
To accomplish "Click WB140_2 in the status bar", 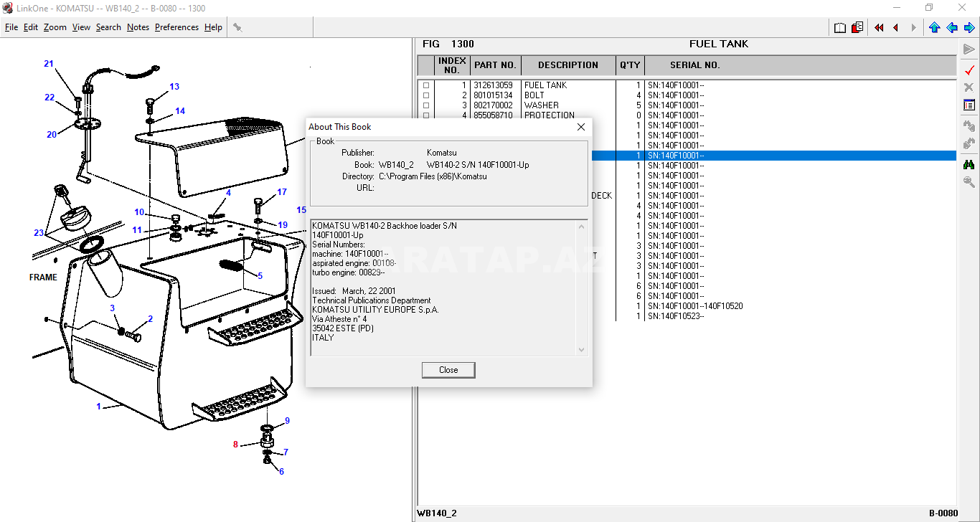I will (x=437, y=513).
